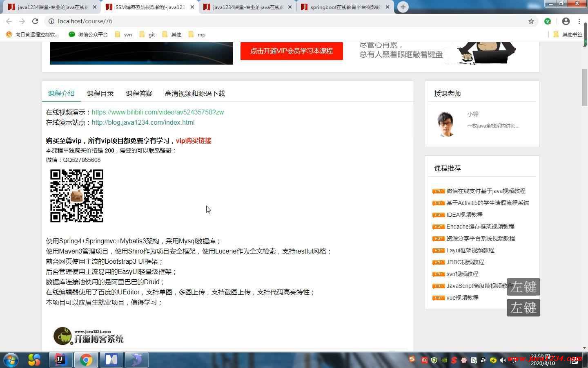Bookmark this page with the star icon
The width and height of the screenshot is (588, 368).
[x=531, y=21]
